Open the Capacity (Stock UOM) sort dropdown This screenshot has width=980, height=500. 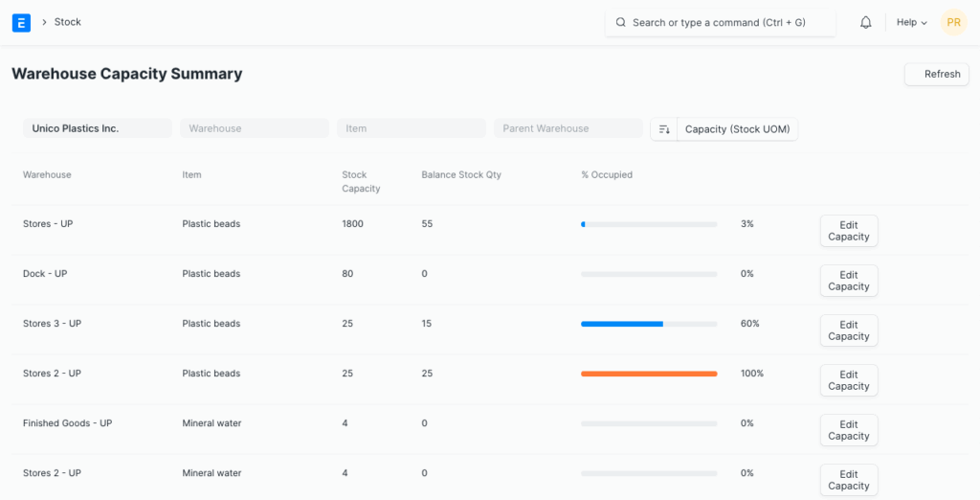point(737,129)
